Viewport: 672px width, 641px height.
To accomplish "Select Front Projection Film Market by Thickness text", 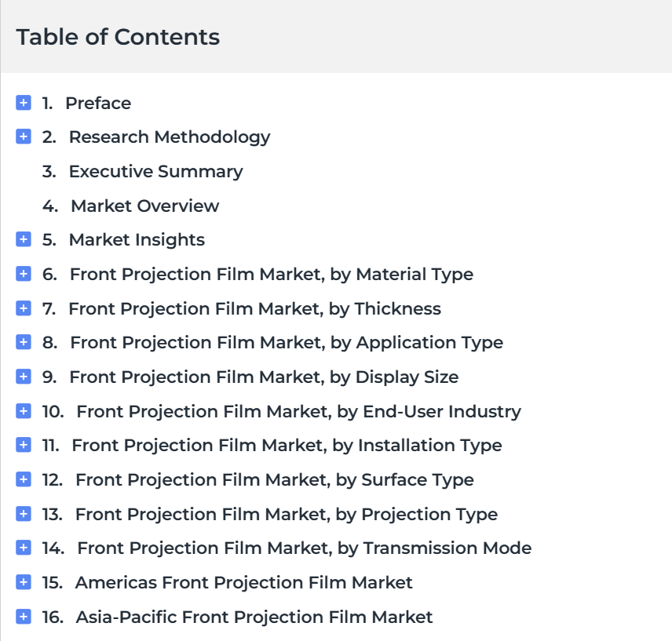I will point(254,308).
